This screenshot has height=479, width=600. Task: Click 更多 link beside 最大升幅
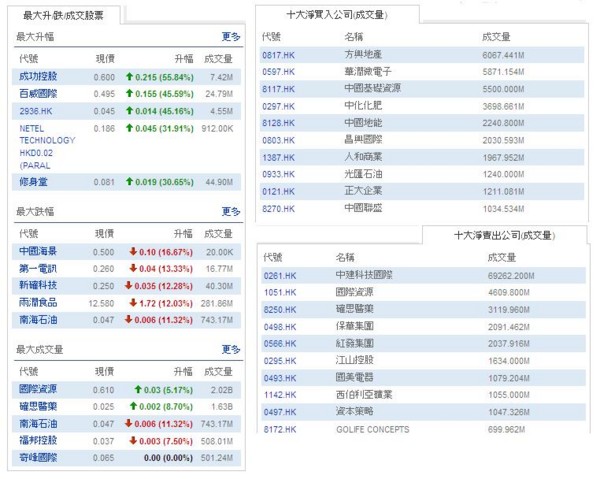[x=231, y=37]
